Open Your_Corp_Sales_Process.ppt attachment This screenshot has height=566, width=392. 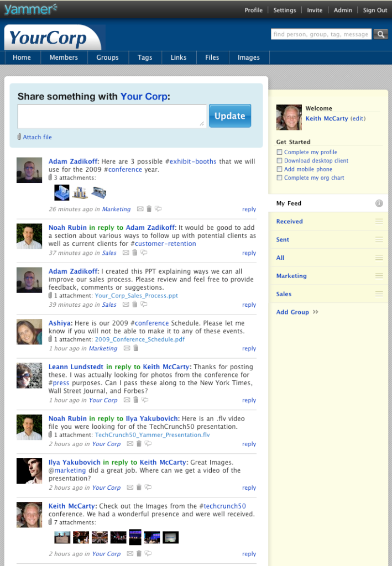coord(137,295)
